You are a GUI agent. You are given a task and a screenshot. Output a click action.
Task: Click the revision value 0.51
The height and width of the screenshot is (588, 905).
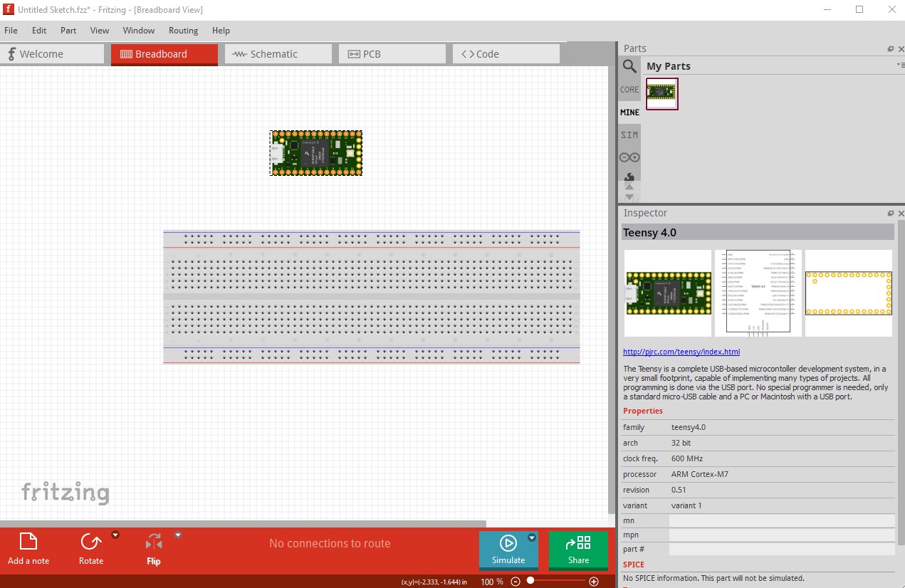coord(680,490)
